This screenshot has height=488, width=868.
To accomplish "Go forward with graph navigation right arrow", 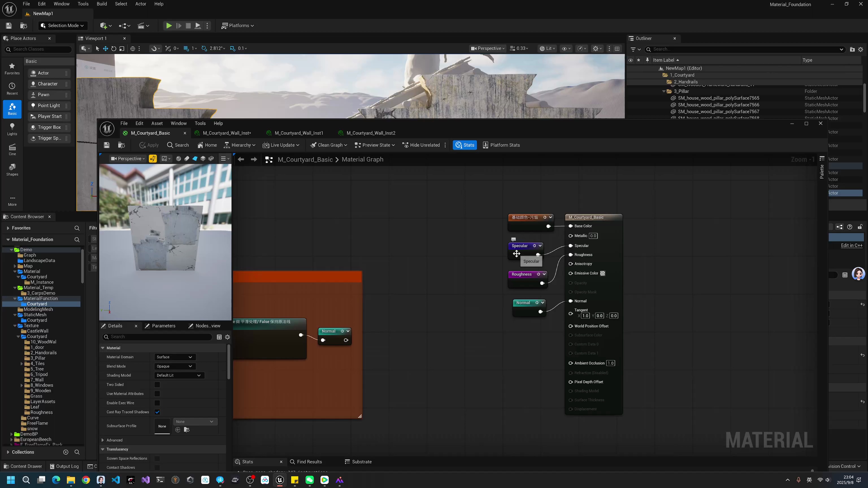I will (254, 160).
